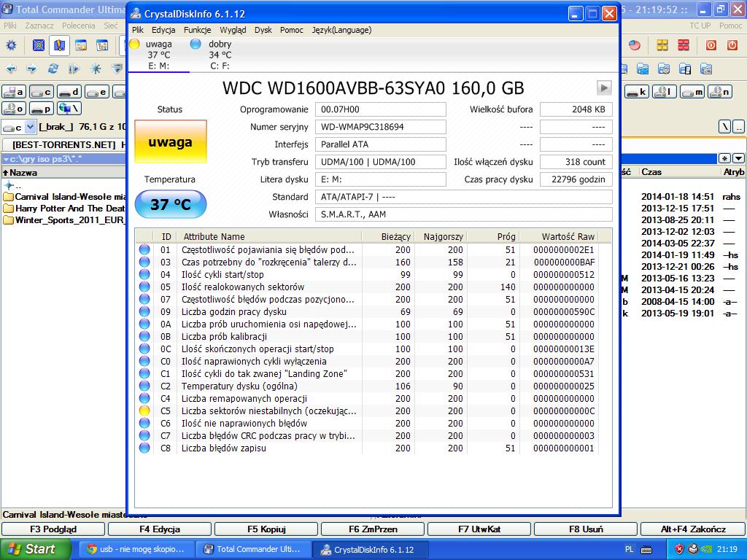Click the exclamation-mark book icon in Total Commander
Image resolution: width=747 pixels, height=560 pixels.
[59, 46]
